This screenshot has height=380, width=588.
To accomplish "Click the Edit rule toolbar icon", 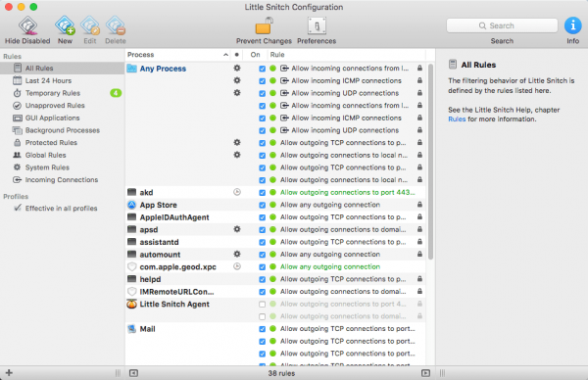I will pyautogui.click(x=90, y=26).
